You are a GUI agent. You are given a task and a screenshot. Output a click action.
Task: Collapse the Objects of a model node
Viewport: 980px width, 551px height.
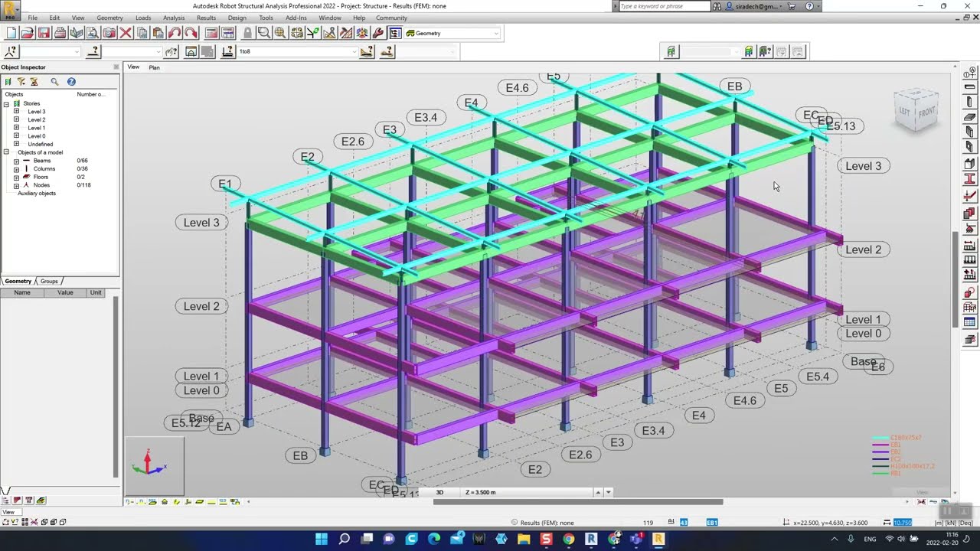tap(6, 152)
